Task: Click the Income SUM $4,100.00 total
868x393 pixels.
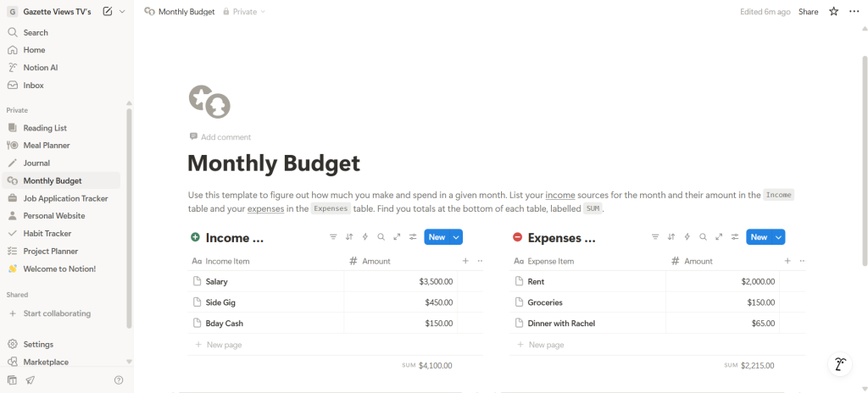Action: pos(427,365)
